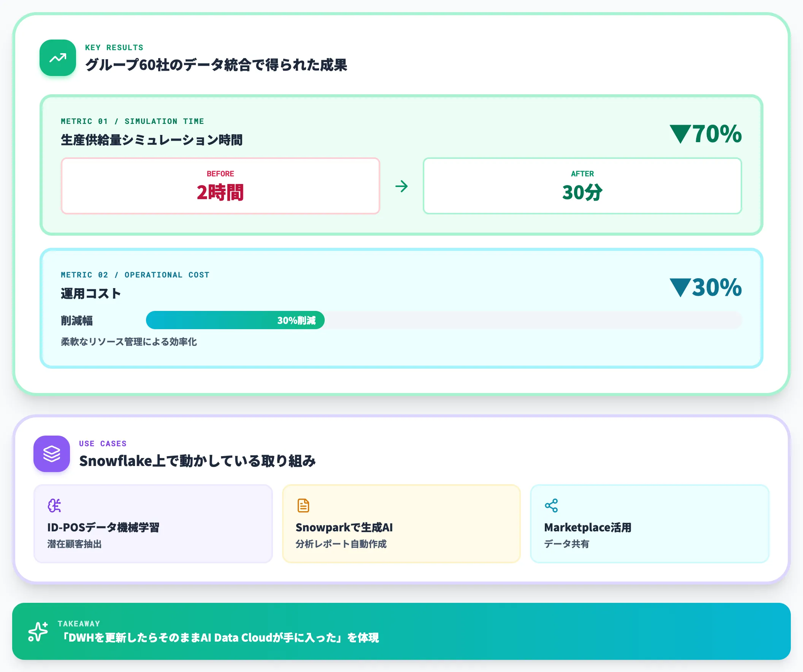Open the Marketplace活用 card

pyautogui.click(x=650, y=524)
